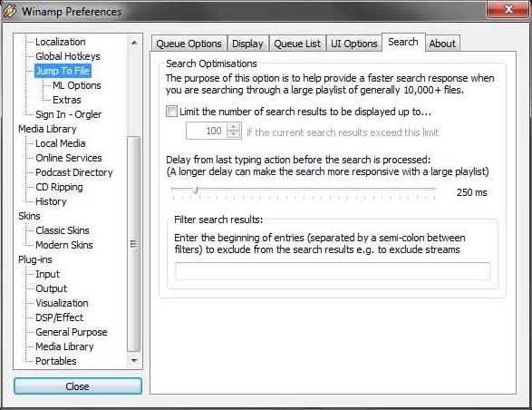Click the preferences tree scrollbar thumb
Screen dimensions: 532x410
pyautogui.click(x=133, y=244)
